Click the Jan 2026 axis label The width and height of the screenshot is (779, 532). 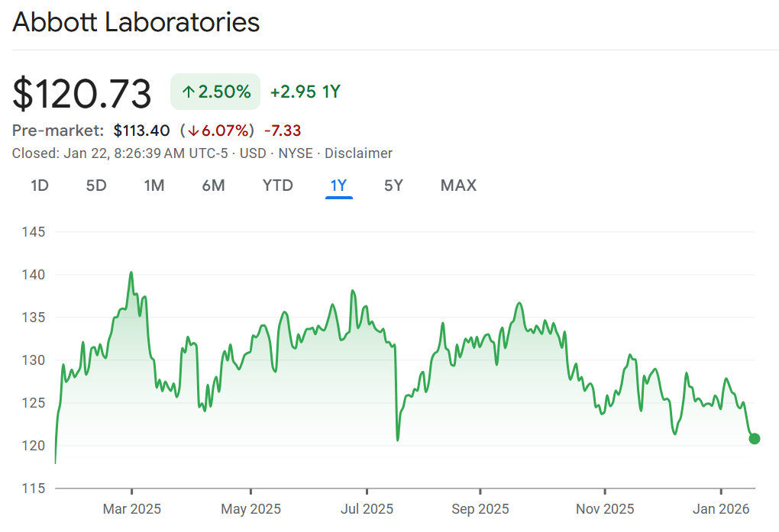(722, 509)
